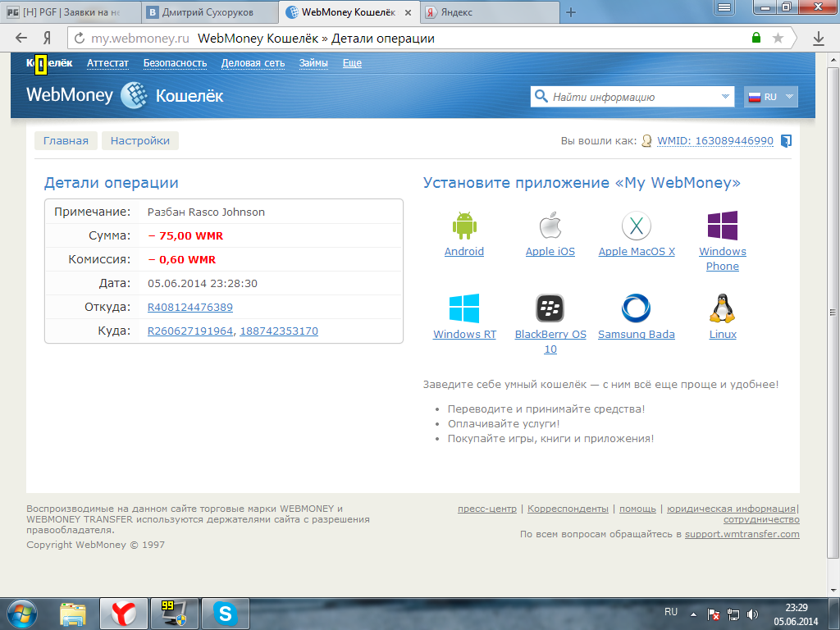Viewport: 840px width, 630px height.
Task: Go to the Главная page tab
Action: (x=66, y=141)
